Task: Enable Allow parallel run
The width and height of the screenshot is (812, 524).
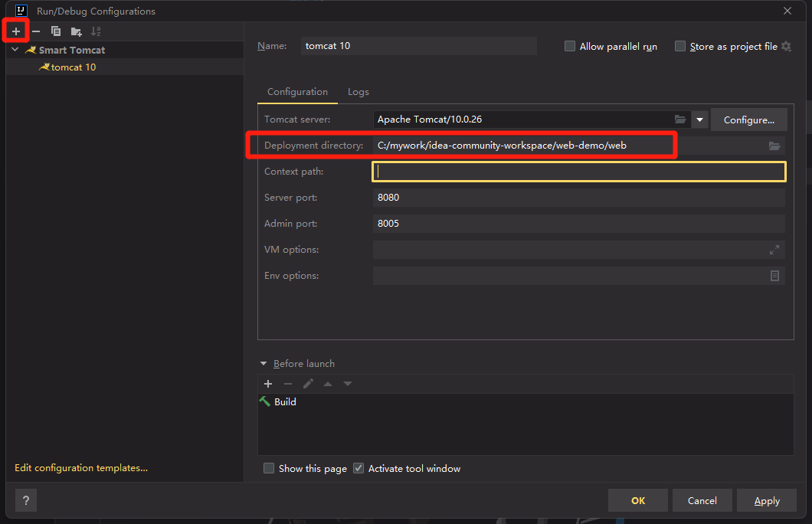Action: 570,46
